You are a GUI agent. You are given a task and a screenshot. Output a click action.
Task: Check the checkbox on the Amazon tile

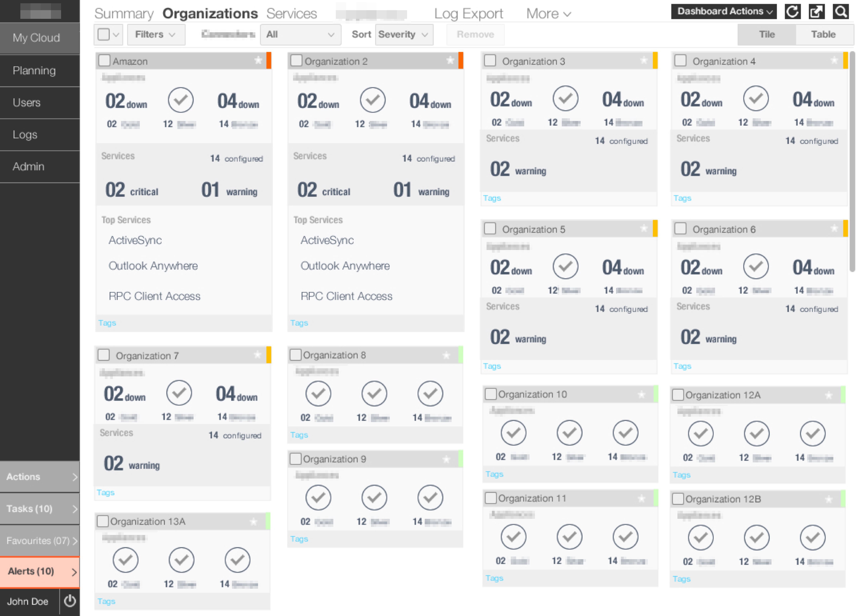coord(104,60)
